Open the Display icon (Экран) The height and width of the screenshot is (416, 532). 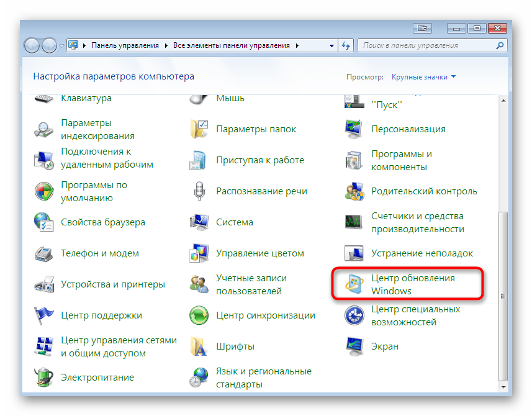tap(354, 346)
